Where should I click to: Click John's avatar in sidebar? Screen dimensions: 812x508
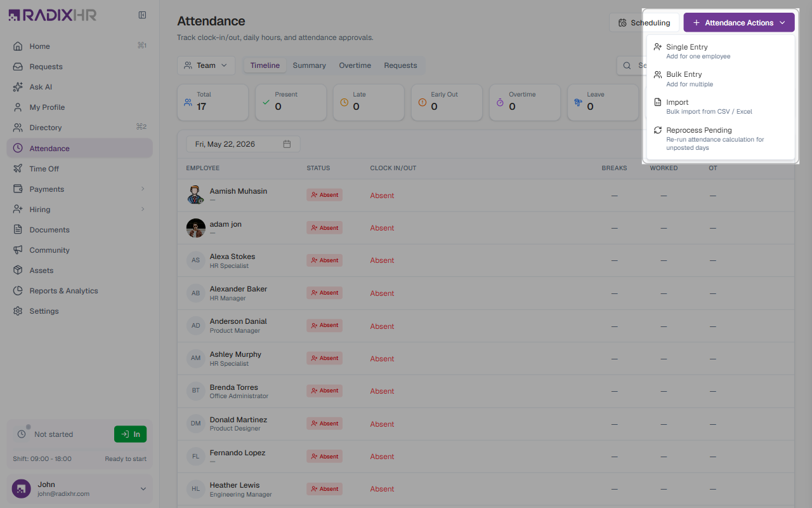pos(21,489)
